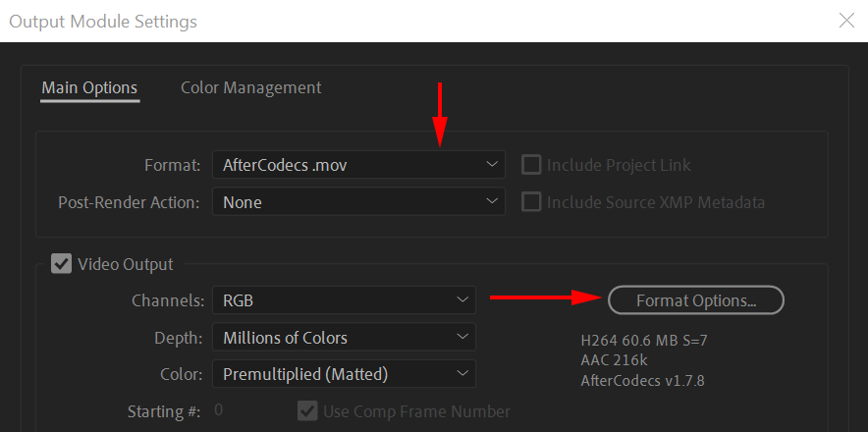868x432 pixels.
Task: Click the Format dropdown chevron arrow
Action: (493, 165)
